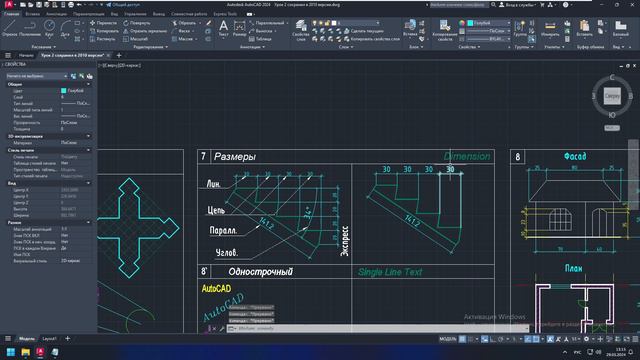Click the Измерить (Measure) tool
Image resolution: width=640 pixels, height=360 pixels.
click(550, 29)
